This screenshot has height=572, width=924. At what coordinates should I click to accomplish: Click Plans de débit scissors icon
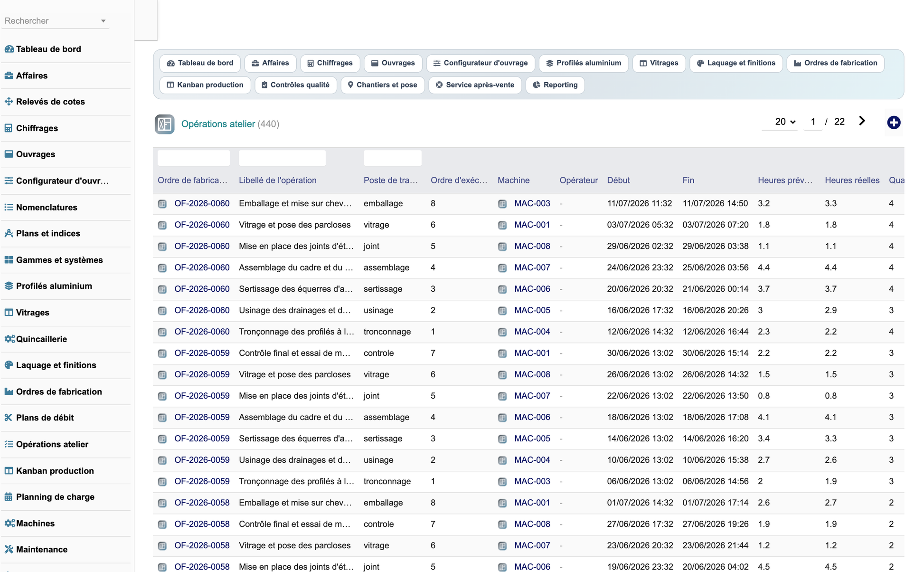click(9, 418)
